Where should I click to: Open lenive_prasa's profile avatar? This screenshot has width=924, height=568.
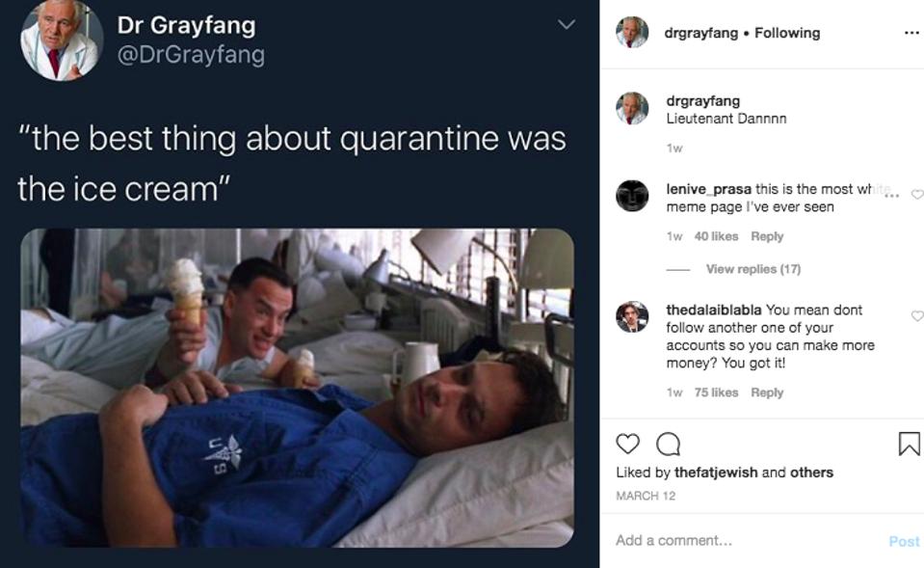coord(632,196)
